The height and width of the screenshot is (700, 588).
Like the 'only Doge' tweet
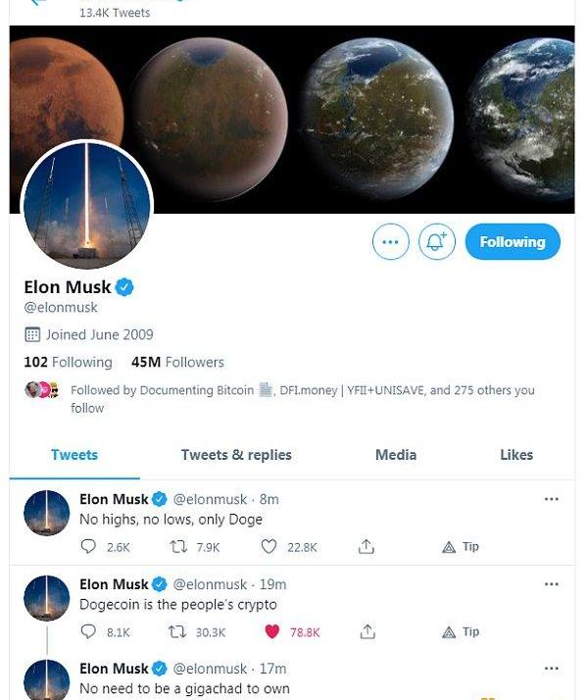(270, 547)
